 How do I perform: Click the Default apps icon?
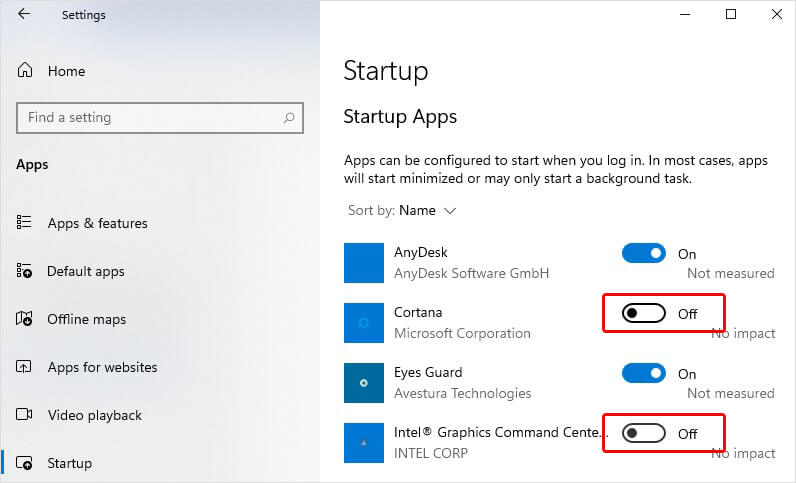[24, 271]
